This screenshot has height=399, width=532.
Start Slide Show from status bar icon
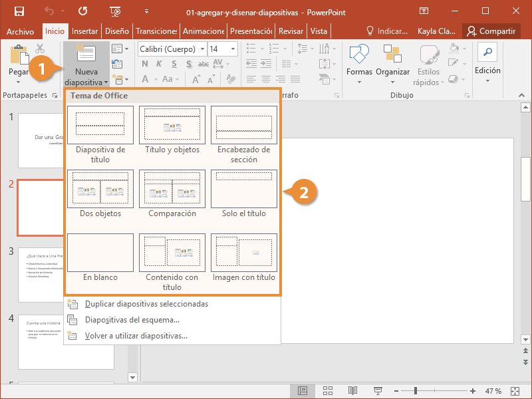378,390
